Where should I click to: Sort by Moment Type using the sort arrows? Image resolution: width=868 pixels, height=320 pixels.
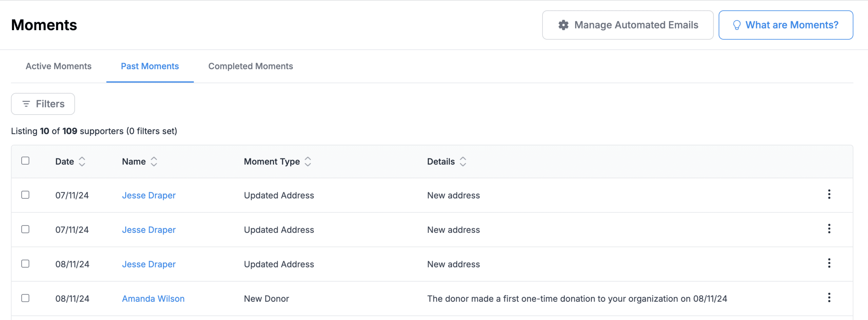pos(308,161)
